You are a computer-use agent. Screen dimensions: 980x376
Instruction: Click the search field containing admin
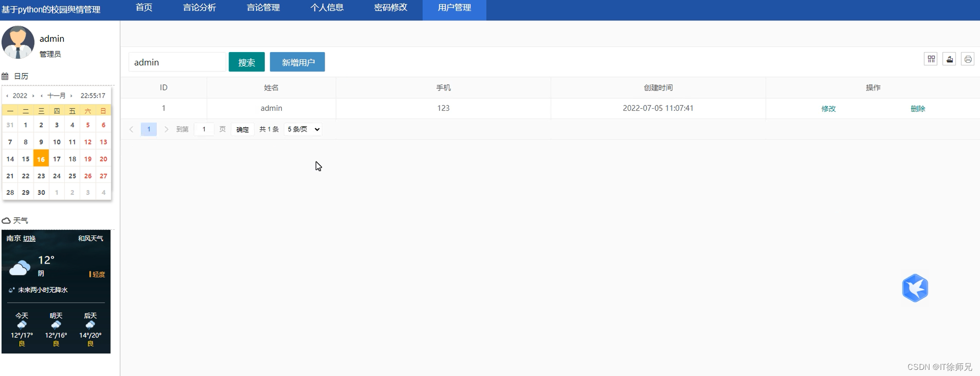pyautogui.click(x=177, y=62)
